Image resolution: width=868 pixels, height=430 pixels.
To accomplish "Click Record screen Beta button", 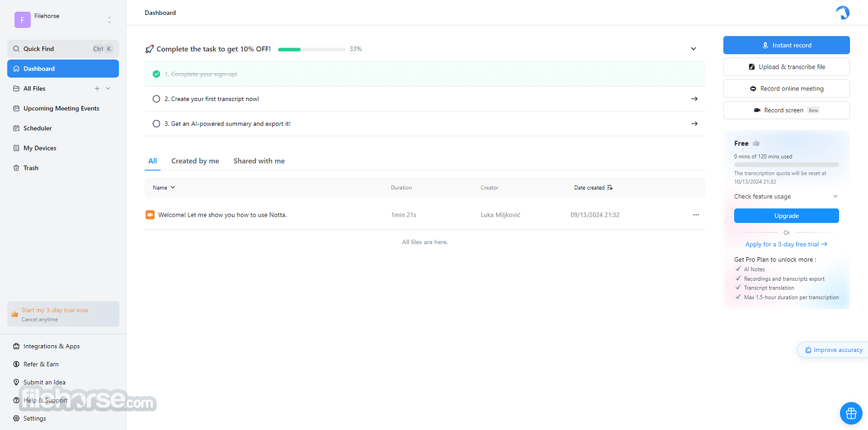I will click(786, 110).
